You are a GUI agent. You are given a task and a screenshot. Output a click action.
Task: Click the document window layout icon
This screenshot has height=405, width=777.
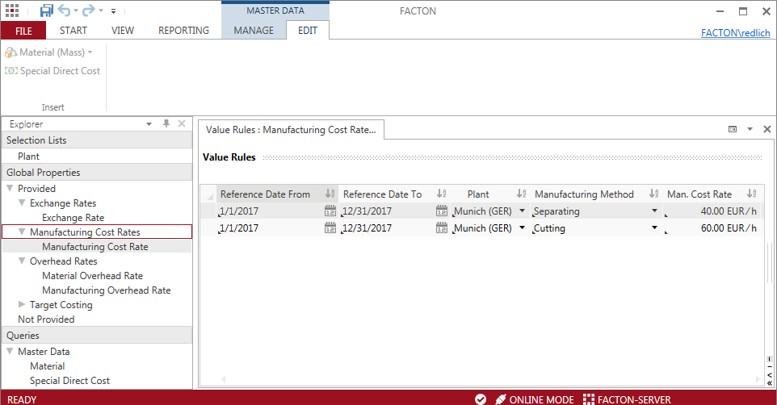click(x=732, y=129)
